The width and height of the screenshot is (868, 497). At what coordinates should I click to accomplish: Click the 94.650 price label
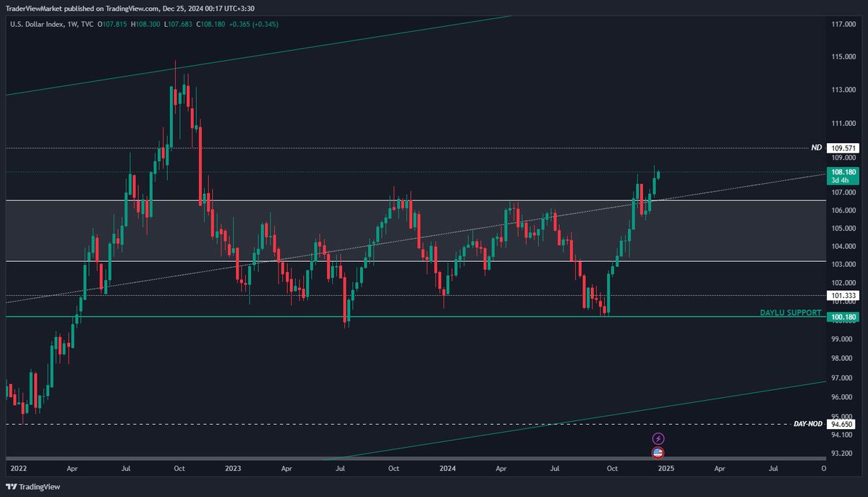click(843, 424)
